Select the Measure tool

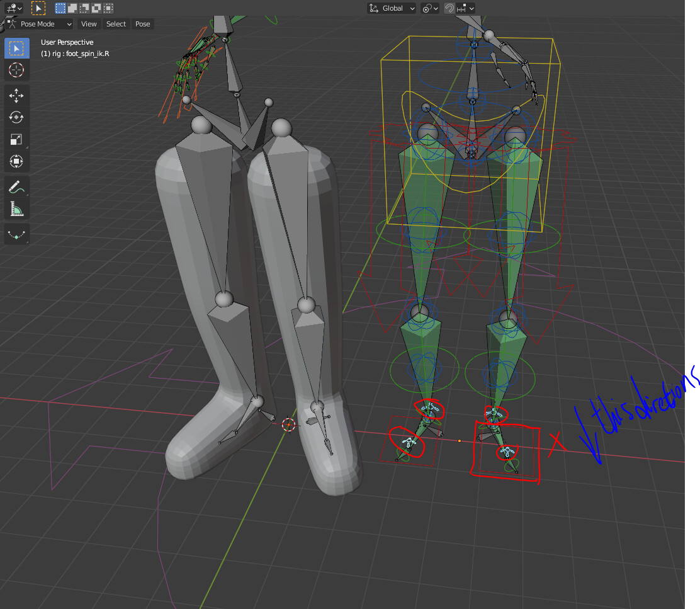pos(17,209)
